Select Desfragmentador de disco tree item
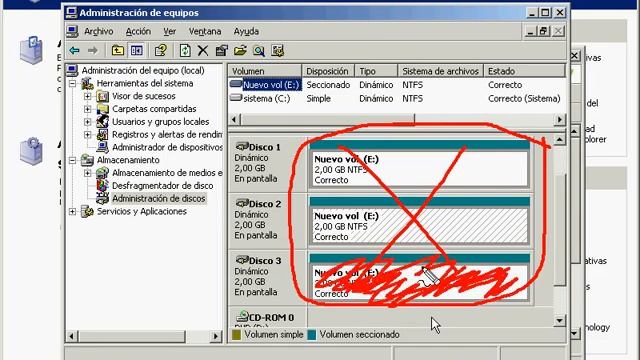Screen dimensions: 640x360 [162, 186]
